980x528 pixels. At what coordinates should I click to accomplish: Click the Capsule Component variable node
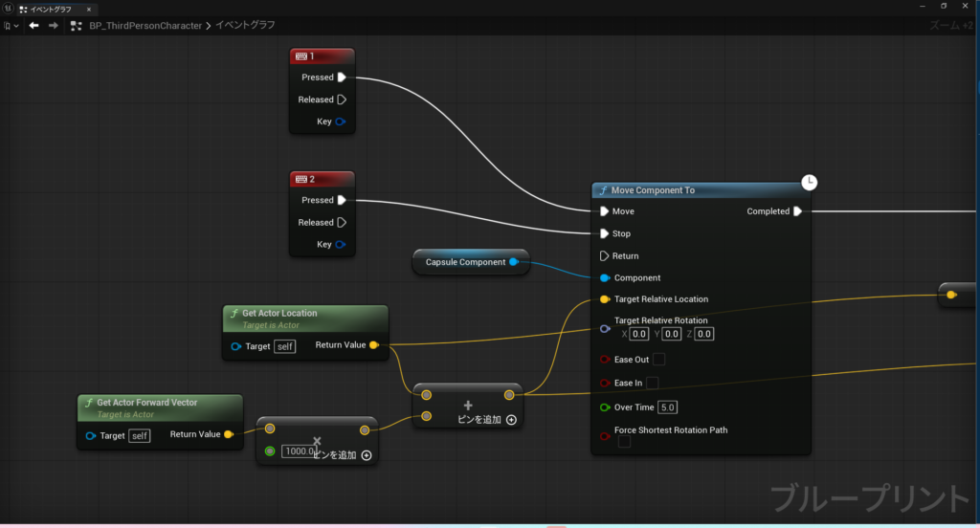[465, 262]
